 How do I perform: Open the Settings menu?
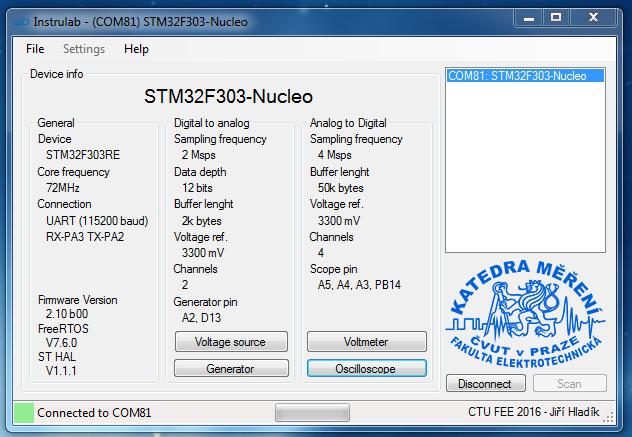pyautogui.click(x=84, y=49)
